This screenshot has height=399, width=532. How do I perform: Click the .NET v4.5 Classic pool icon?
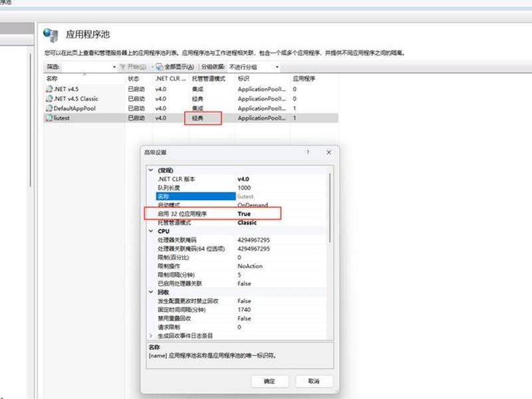pyautogui.click(x=49, y=98)
